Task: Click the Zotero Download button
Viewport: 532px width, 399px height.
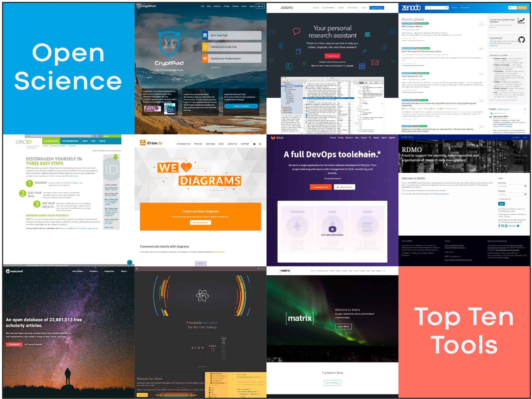Action: coord(332,56)
